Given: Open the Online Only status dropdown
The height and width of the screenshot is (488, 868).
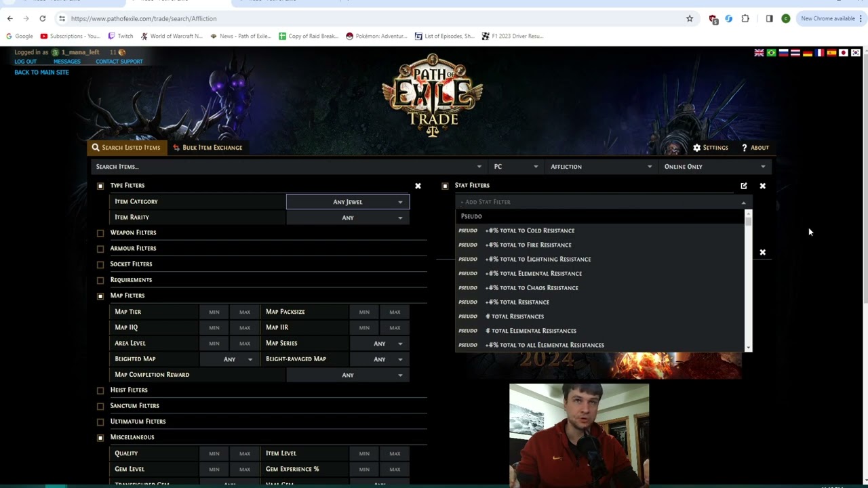Looking at the screenshot, I should 715,167.
